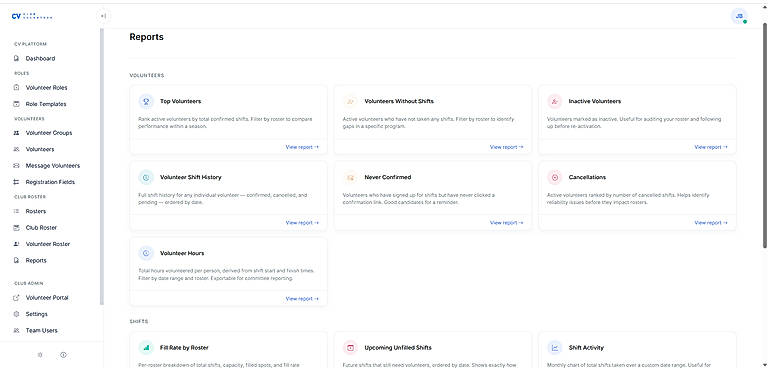The width and height of the screenshot is (768, 368).
Task: Open View report link for Top Volunteers
Action: pos(302,147)
